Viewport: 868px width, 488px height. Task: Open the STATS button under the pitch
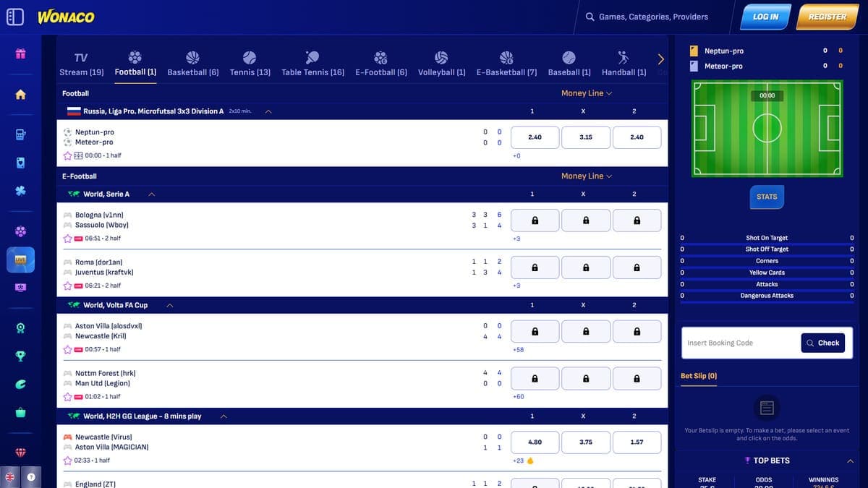767,197
